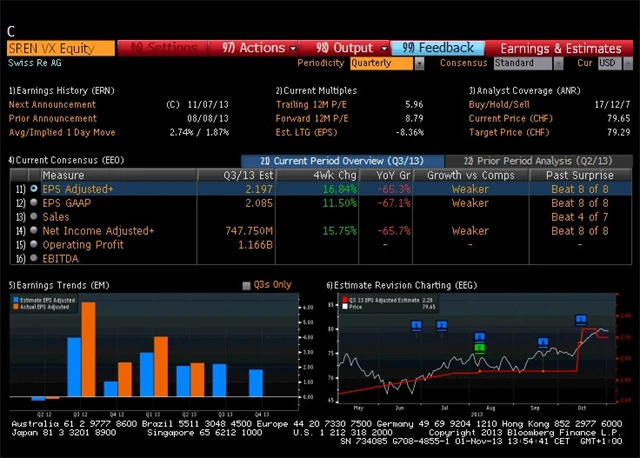Open the Periodicity Quarterly dropdown
Viewport: 640px width, 458px height.
386,63
